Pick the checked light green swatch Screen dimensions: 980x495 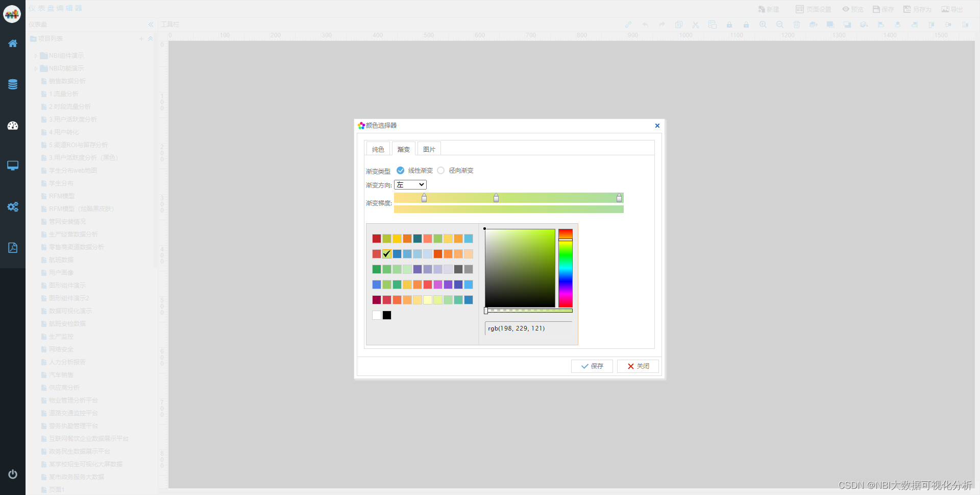tap(387, 254)
